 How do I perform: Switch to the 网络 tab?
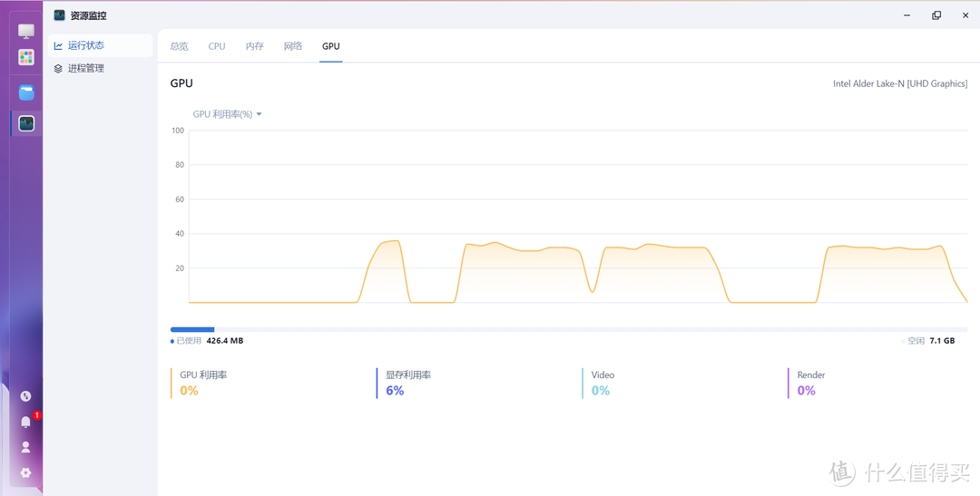point(293,46)
